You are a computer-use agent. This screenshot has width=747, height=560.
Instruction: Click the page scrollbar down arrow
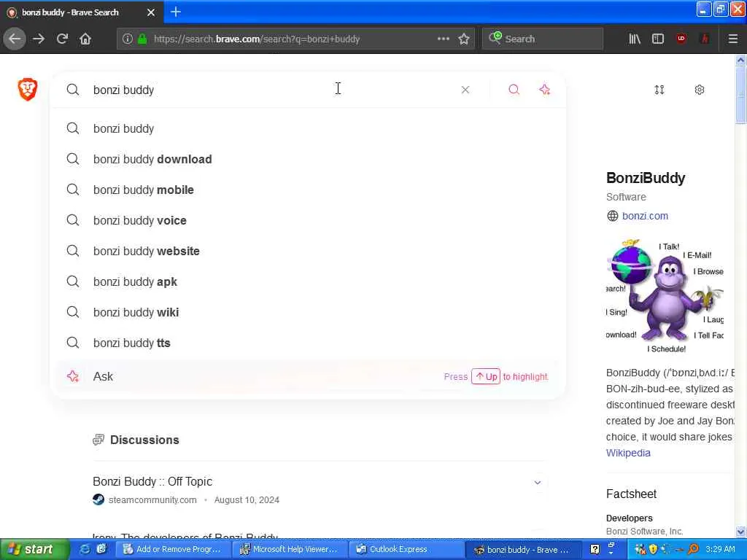740,532
